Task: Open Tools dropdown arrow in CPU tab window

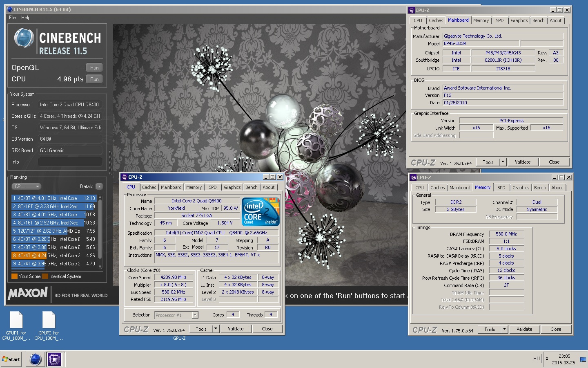Action: [x=216, y=329]
